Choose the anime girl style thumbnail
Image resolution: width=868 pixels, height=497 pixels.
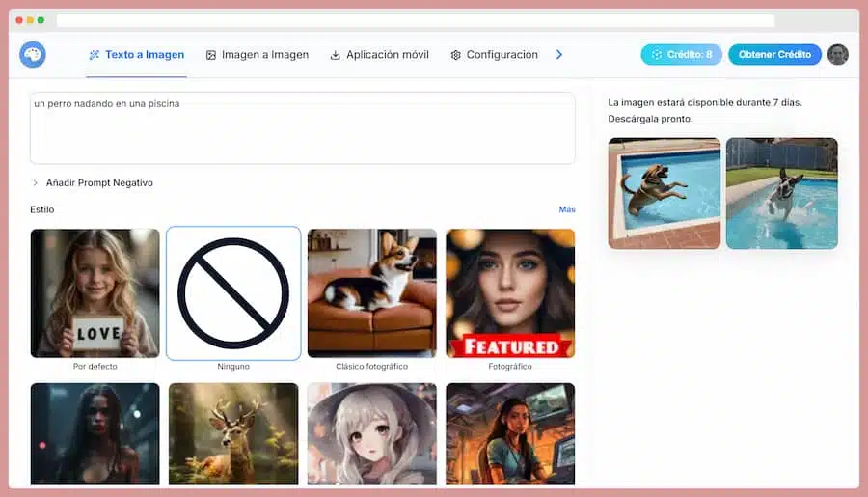371,433
